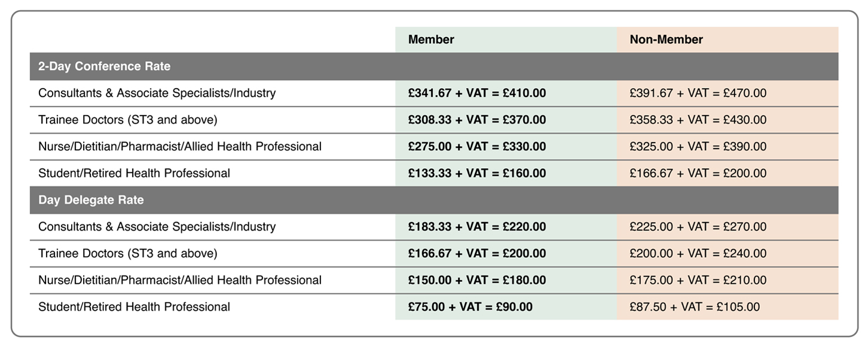Click the member day rate £183.33 + VAT = £220.00
The width and height of the screenshot is (868, 349).
click(x=477, y=227)
